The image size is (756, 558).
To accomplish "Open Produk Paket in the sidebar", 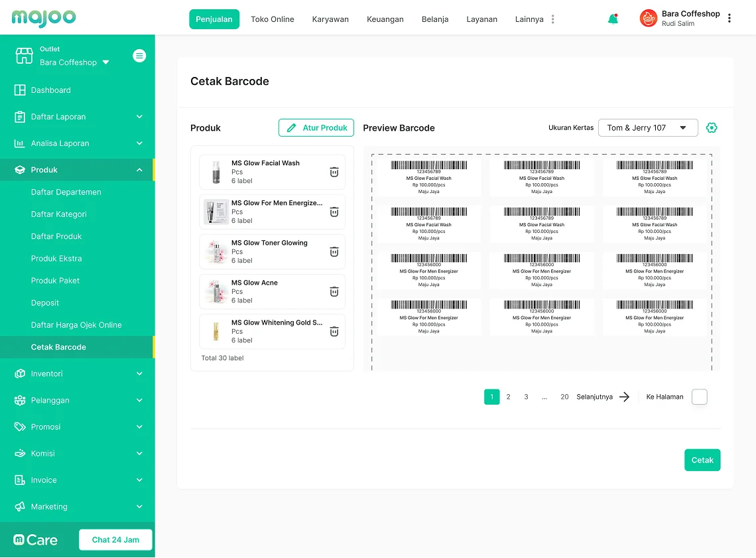I will (x=56, y=281).
